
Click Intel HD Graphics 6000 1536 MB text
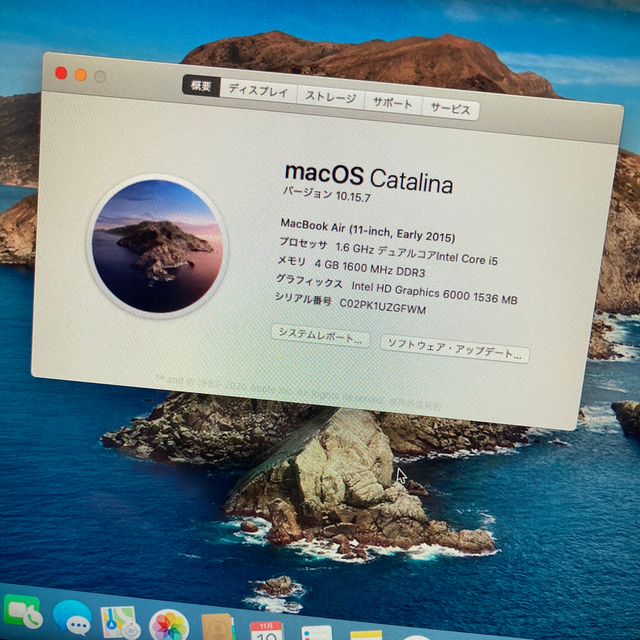434,293
